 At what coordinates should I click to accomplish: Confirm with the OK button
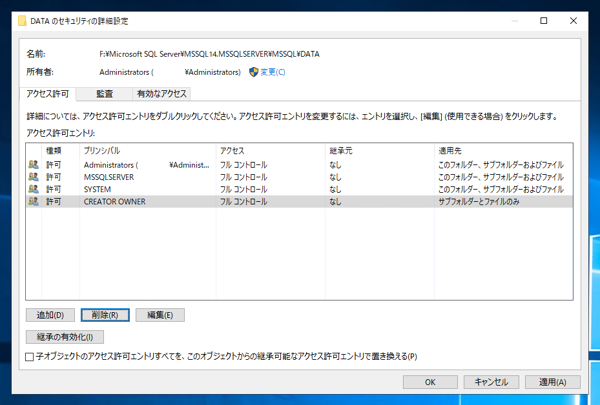[x=430, y=382]
